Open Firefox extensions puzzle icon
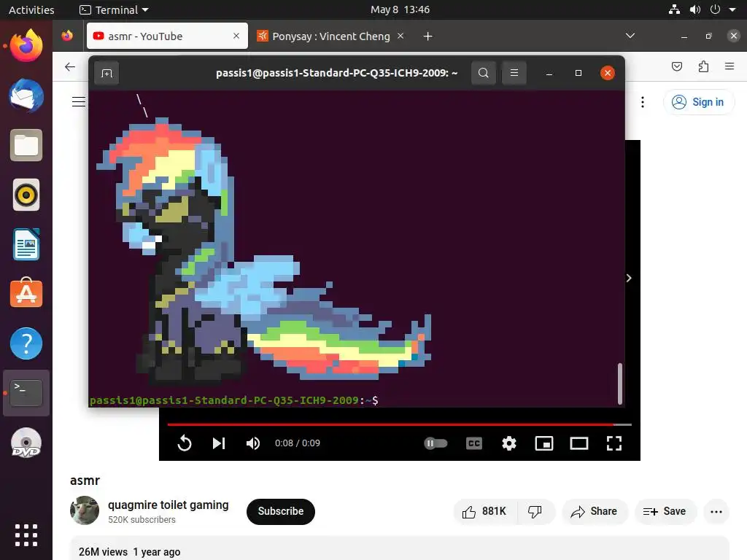This screenshot has height=560, width=747. point(703,66)
